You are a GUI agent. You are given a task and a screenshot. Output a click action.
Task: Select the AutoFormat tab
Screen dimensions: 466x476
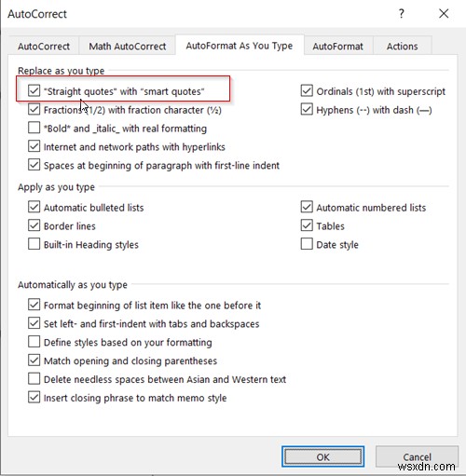[337, 47]
